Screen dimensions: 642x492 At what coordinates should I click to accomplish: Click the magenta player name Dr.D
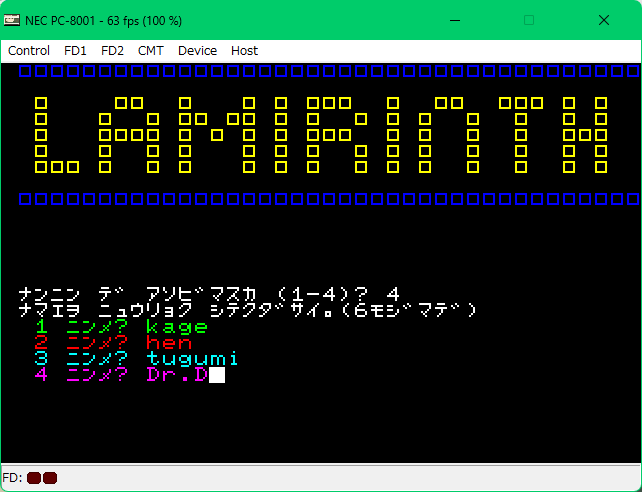(x=177, y=375)
